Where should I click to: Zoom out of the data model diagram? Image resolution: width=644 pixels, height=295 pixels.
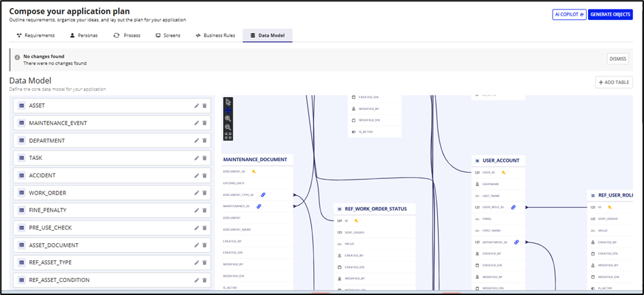229,127
